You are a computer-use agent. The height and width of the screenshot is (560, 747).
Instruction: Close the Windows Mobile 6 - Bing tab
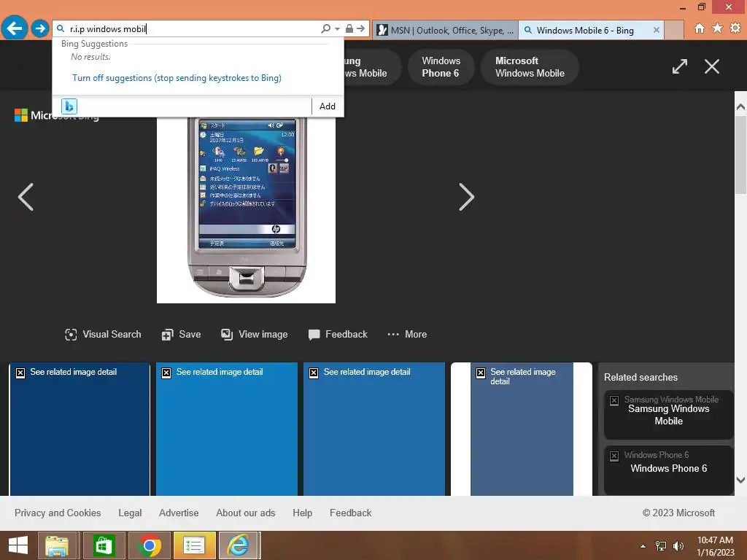657,30
